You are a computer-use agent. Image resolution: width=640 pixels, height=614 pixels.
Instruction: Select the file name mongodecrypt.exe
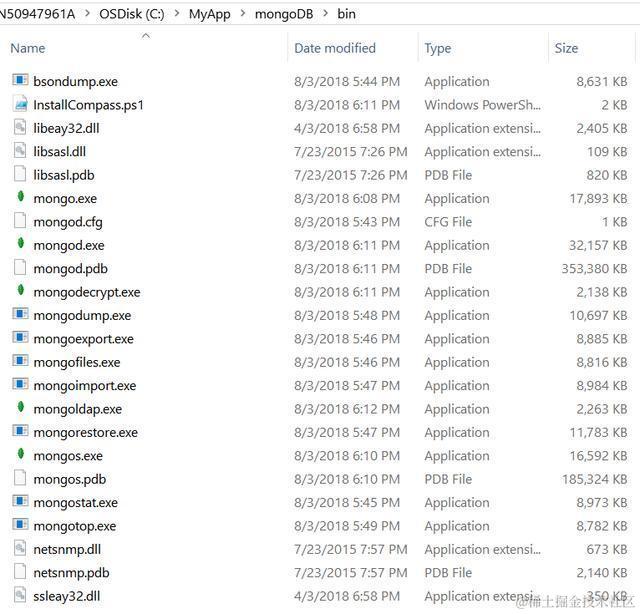[x=87, y=292]
